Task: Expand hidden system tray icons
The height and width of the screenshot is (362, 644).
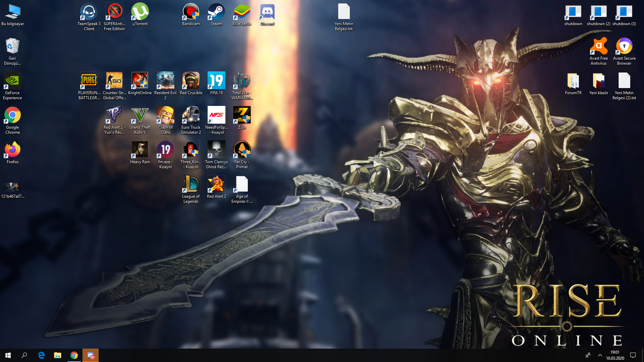Action: click(x=600, y=355)
